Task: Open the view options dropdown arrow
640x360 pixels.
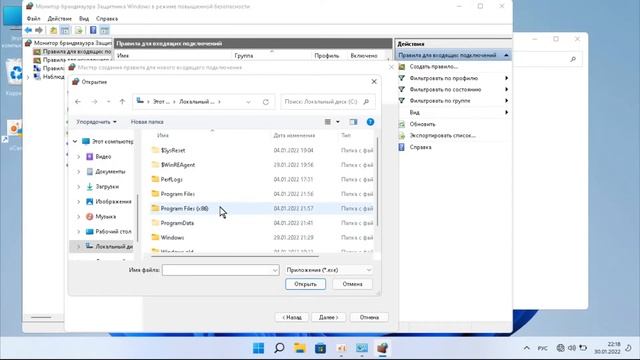Action: click(338, 122)
